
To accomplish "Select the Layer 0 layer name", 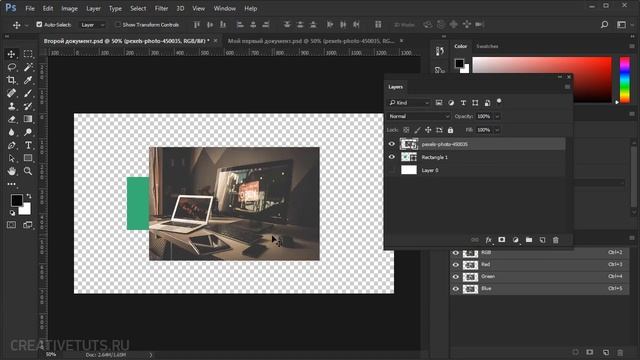I will 430,170.
